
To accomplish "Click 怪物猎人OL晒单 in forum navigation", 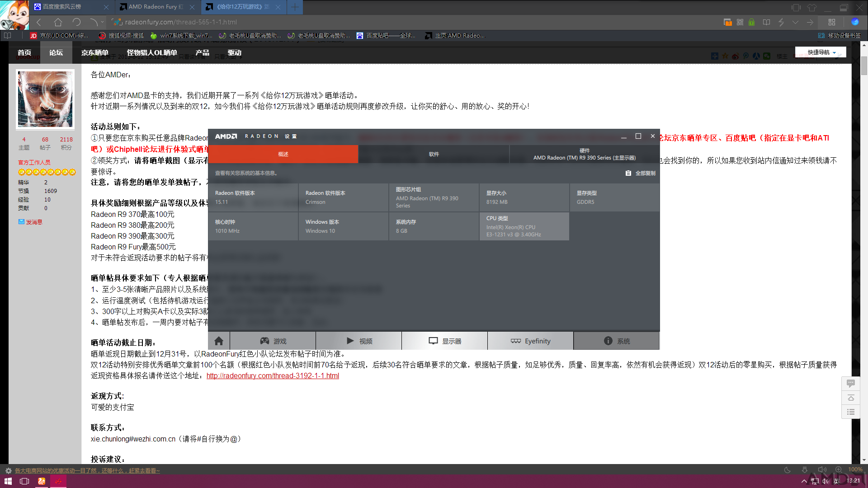I will click(152, 52).
